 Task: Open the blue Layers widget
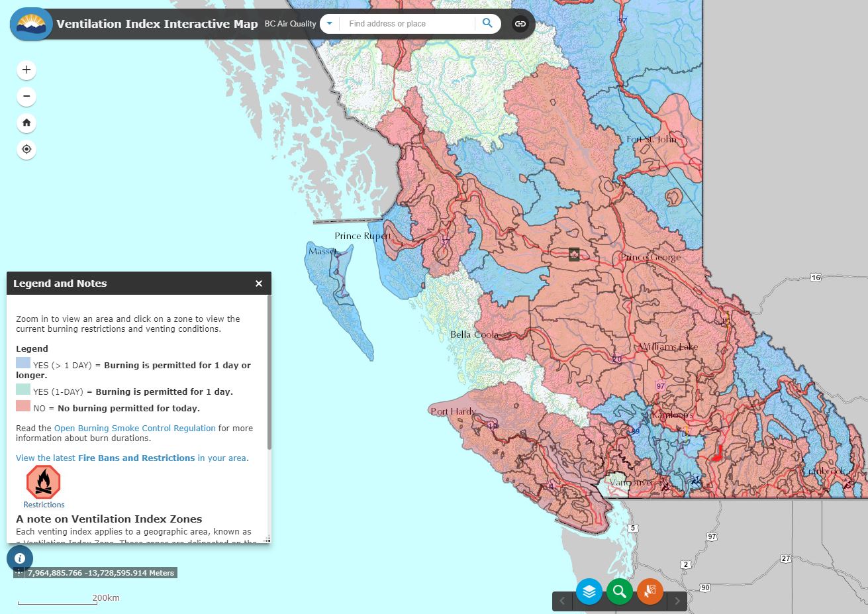pos(589,591)
